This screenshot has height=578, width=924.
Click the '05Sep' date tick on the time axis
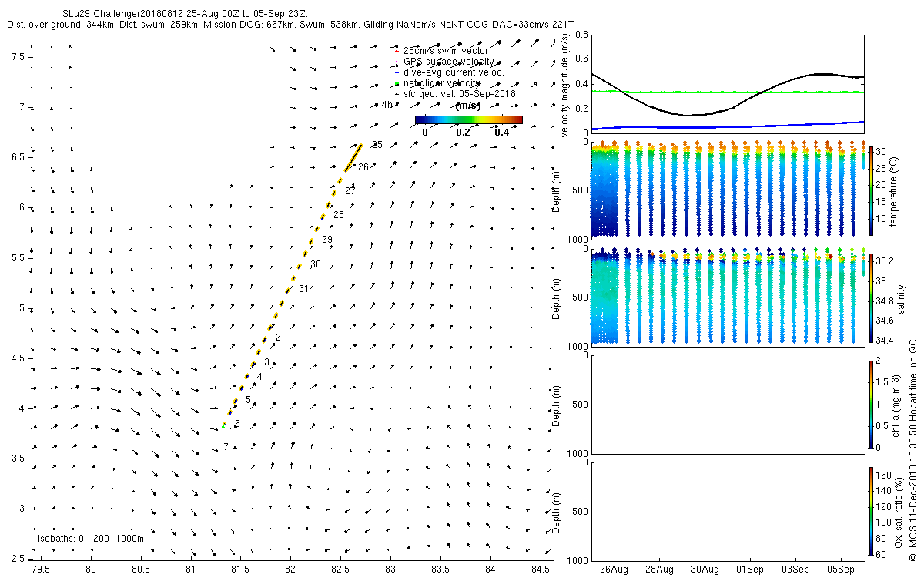[841, 570]
